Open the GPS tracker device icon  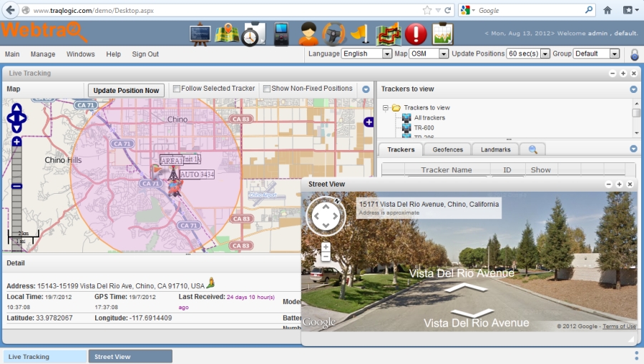(x=281, y=34)
